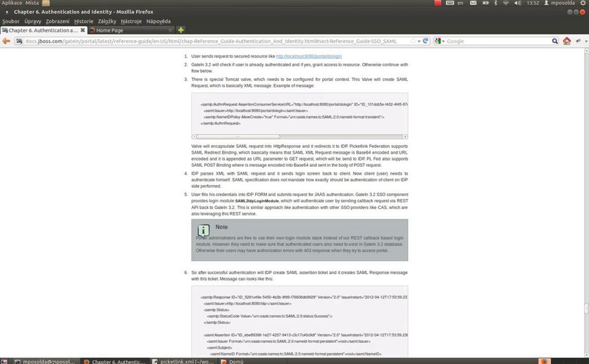Expand the dropdown arrow at the toolbar's far right

coord(586,41)
